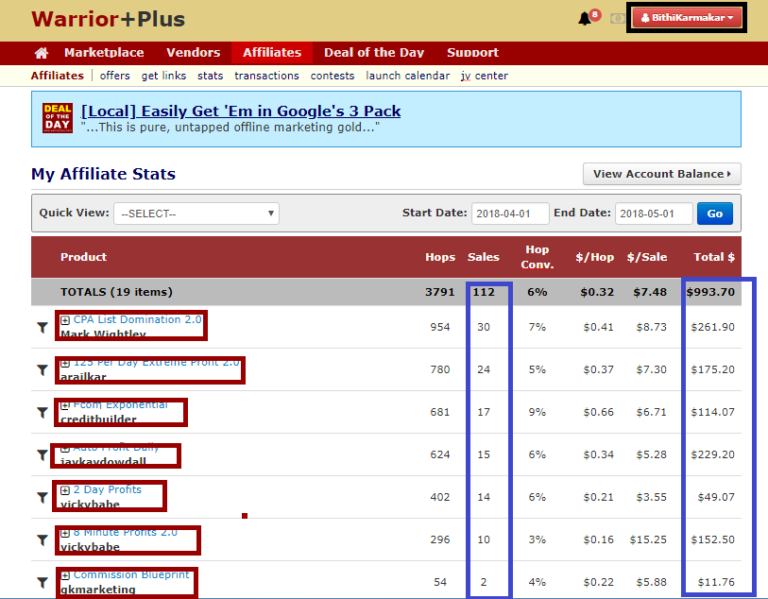The image size is (768, 599).
Task: Click filter icon for 8 Minute Profits 2.0
Action: click(43, 540)
